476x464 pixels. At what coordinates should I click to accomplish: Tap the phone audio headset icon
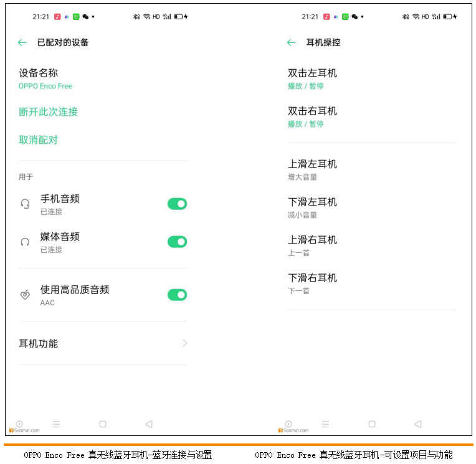[x=25, y=204]
